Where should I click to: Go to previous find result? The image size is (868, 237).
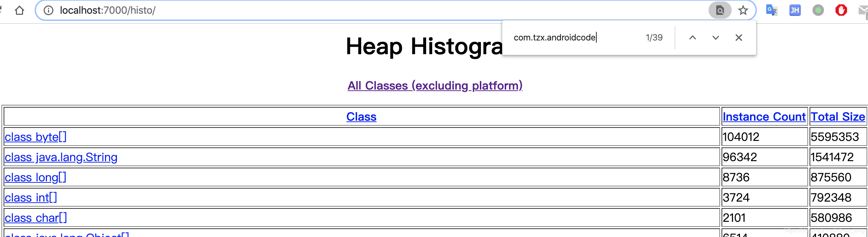693,38
